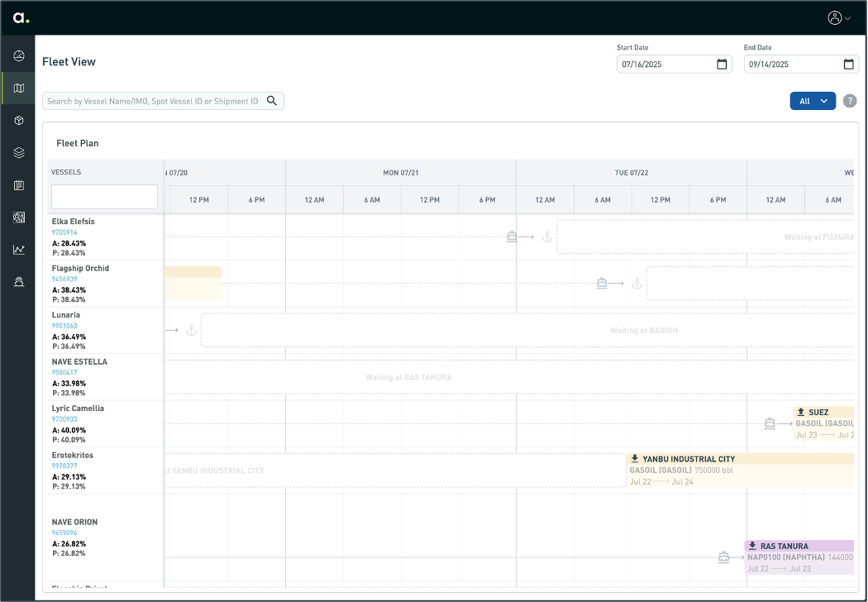The image size is (868, 602).
Task: Click the app logo in top bar
Action: pos(21,17)
